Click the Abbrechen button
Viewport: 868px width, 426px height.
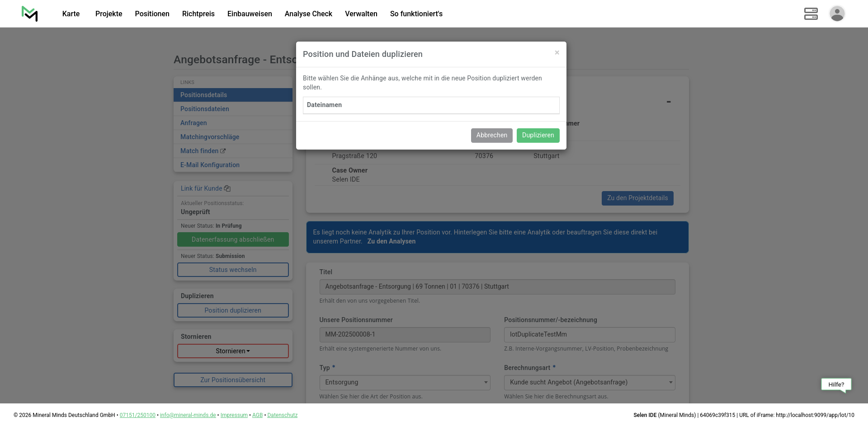click(491, 136)
